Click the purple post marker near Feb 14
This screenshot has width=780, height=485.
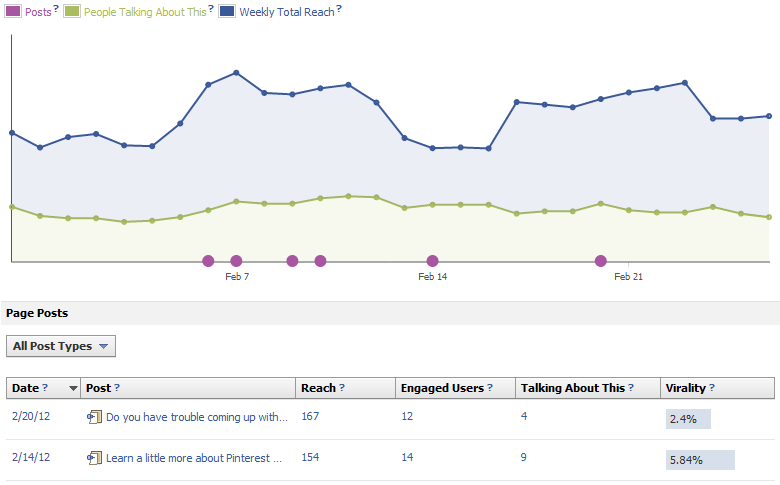click(433, 261)
